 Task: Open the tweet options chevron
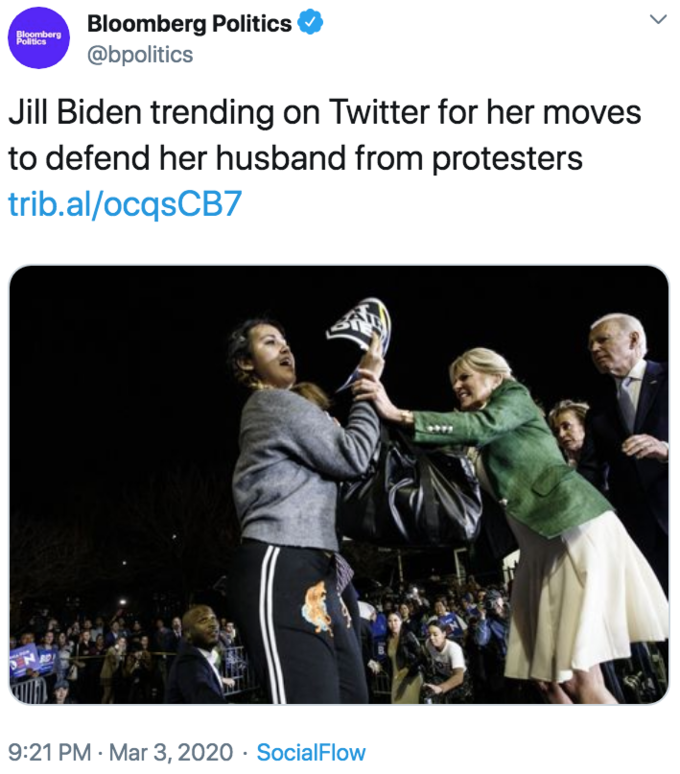click(x=657, y=20)
